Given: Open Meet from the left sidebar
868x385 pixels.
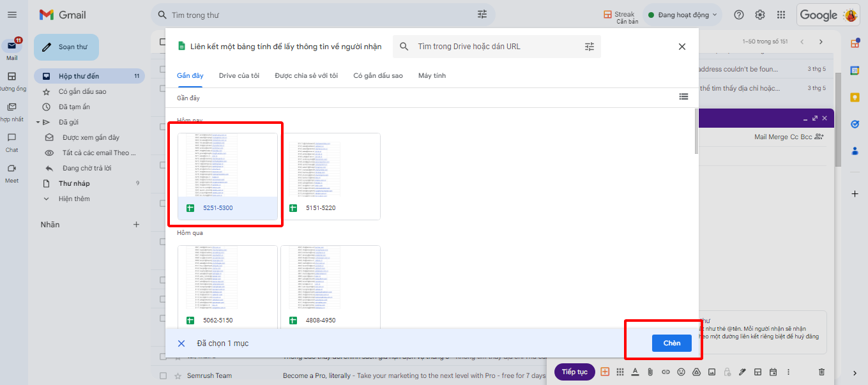Looking at the screenshot, I should [11, 172].
